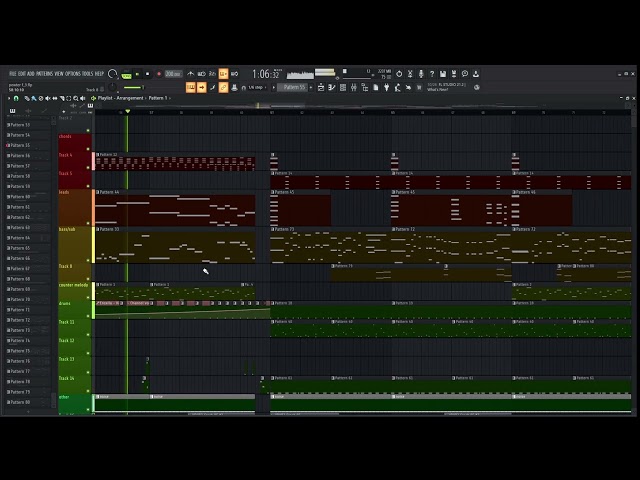Select Pattern 55 in the pattern list
The height and width of the screenshot is (480, 640).
pyautogui.click(x=18, y=145)
